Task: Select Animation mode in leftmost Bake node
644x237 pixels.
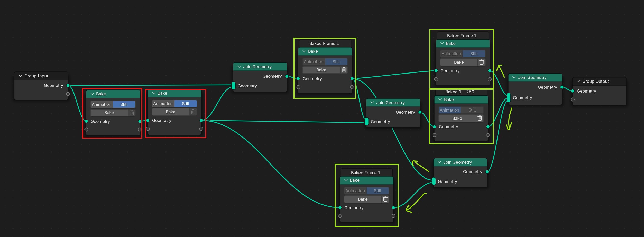Action: point(102,104)
